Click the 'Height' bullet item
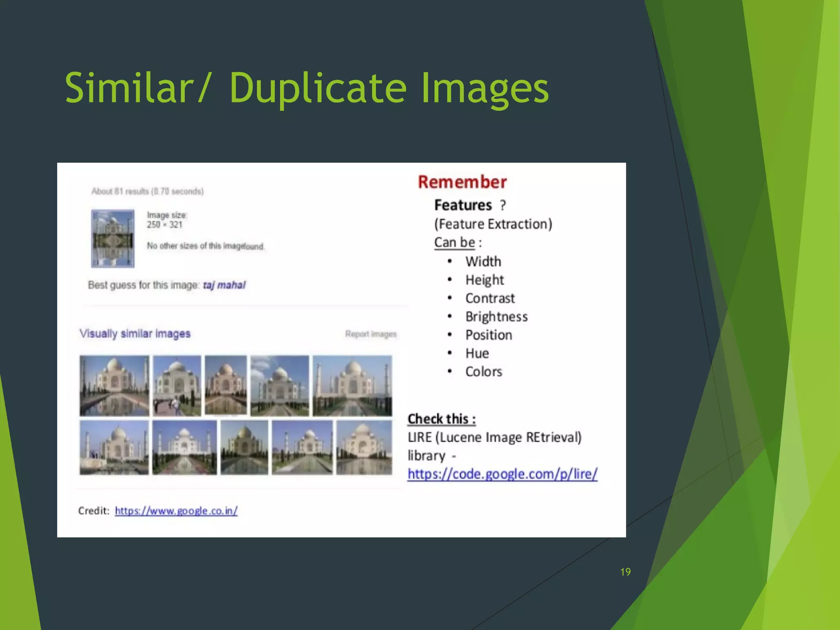Viewport: 840px width, 630px height. [484, 280]
